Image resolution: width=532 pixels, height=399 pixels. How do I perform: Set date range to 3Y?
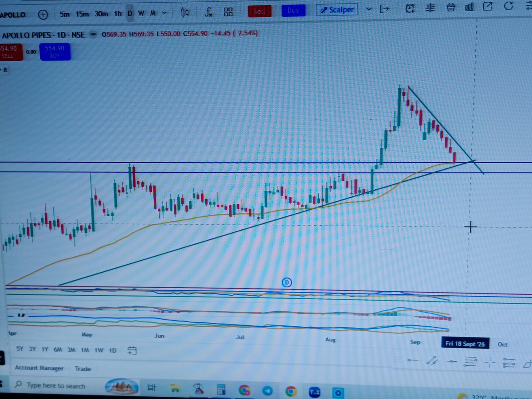tap(32, 349)
